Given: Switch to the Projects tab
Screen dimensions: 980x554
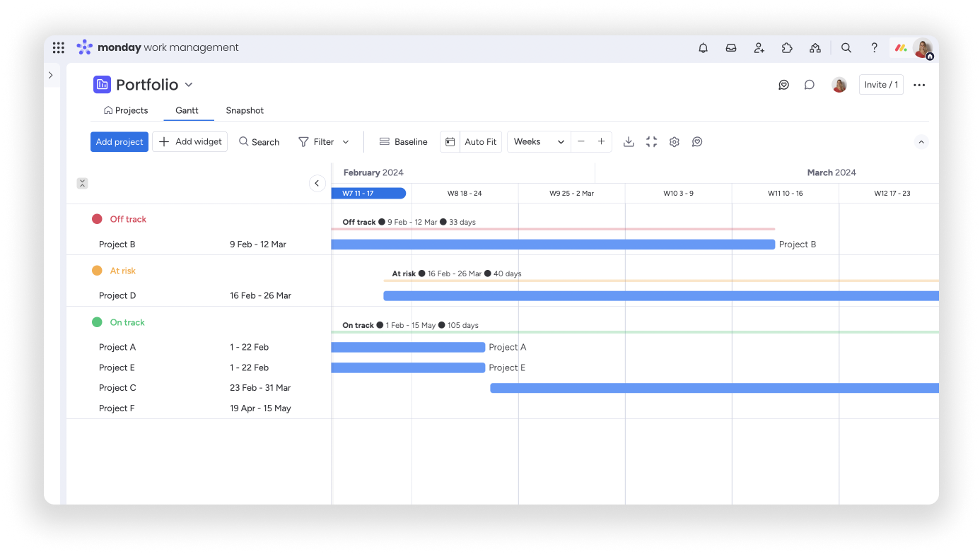Looking at the screenshot, I should (x=126, y=111).
